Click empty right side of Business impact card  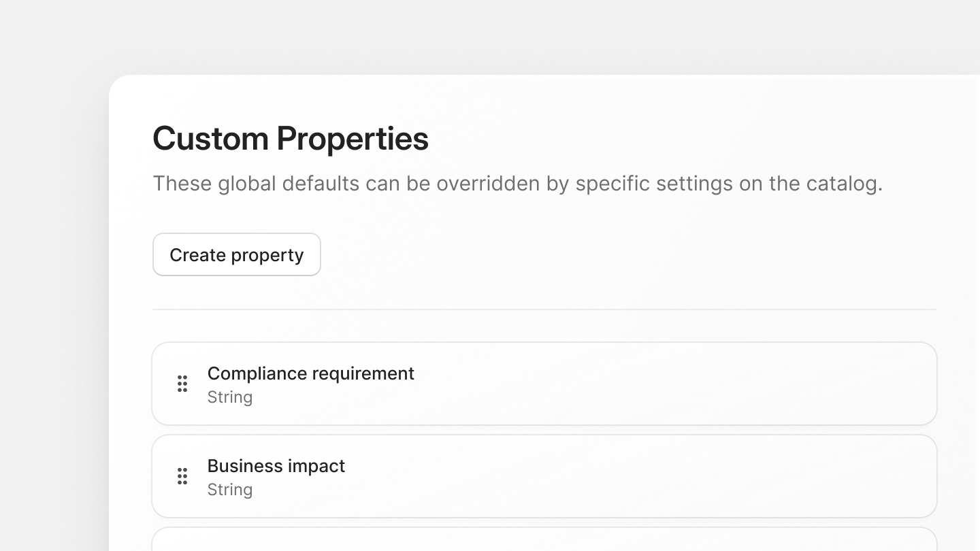[x=749, y=476]
